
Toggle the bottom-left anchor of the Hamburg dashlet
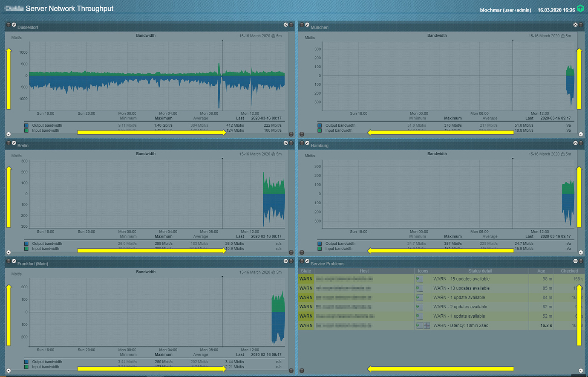pyautogui.click(x=302, y=252)
